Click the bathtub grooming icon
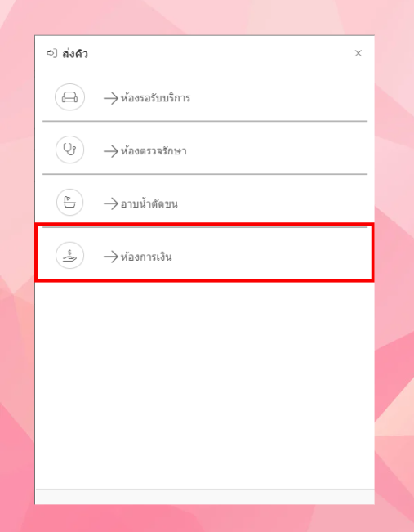This screenshot has width=414, height=532. (70, 203)
